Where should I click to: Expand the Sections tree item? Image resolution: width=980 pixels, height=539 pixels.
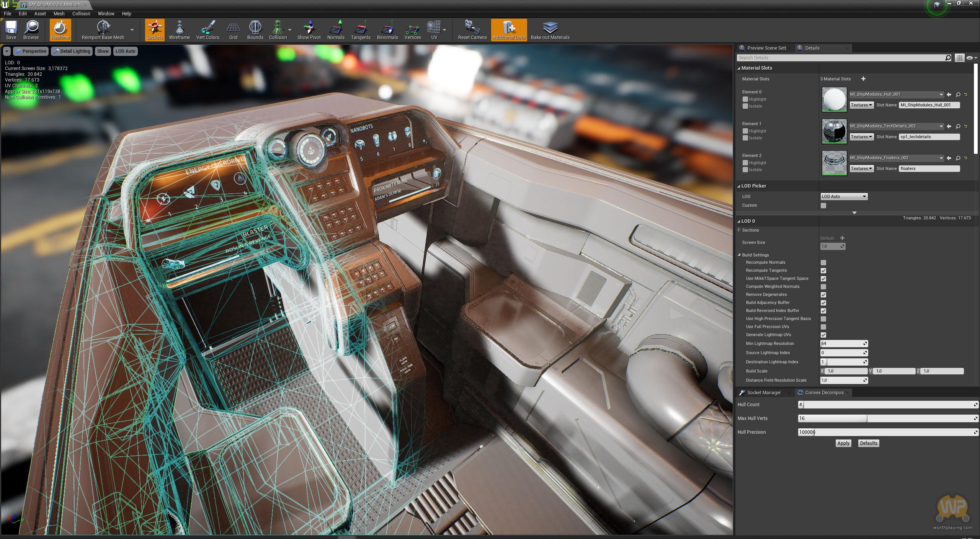pos(739,230)
